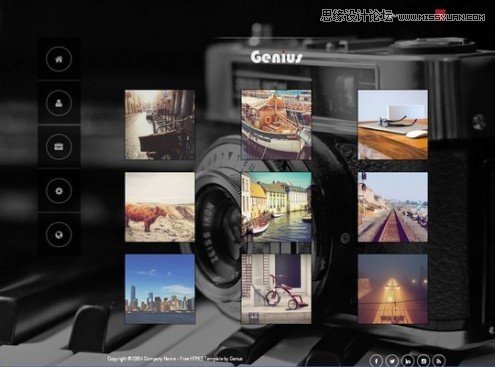Visit the Twitter footer icon
495x367 pixels.
392,361
